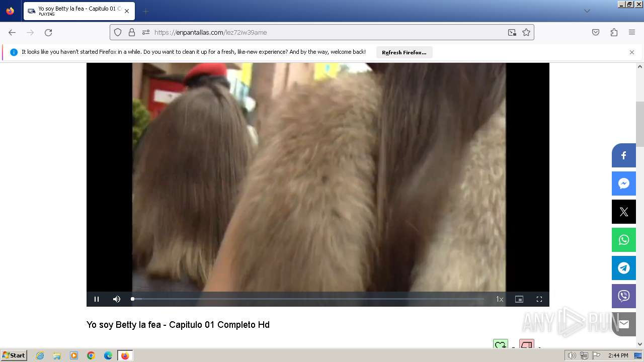
Task: Click the page scroll down arrow
Action: tap(640, 344)
